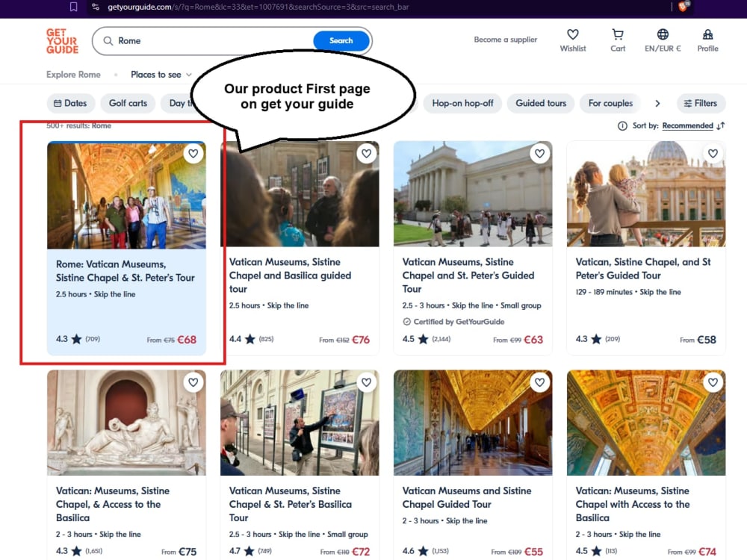
Task: Open the EN/EUR € language globe
Action: pos(663,34)
